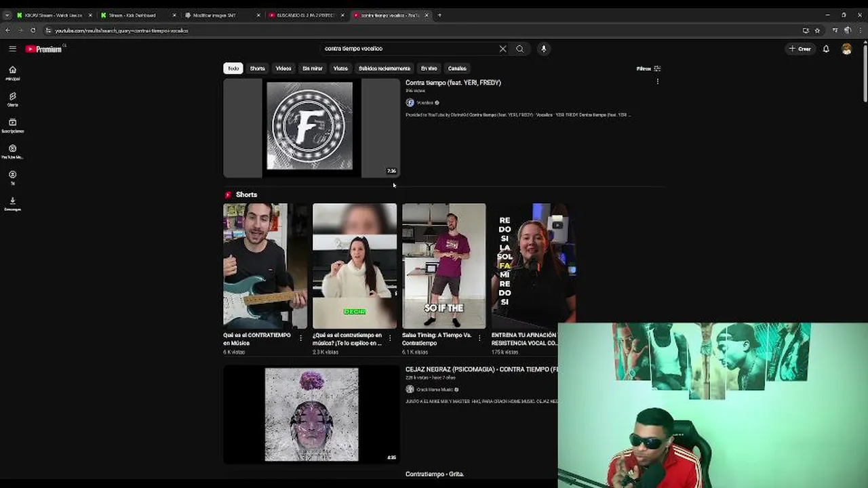
Task: Close the contra tiempo vocalico tab
Action: pos(427,15)
